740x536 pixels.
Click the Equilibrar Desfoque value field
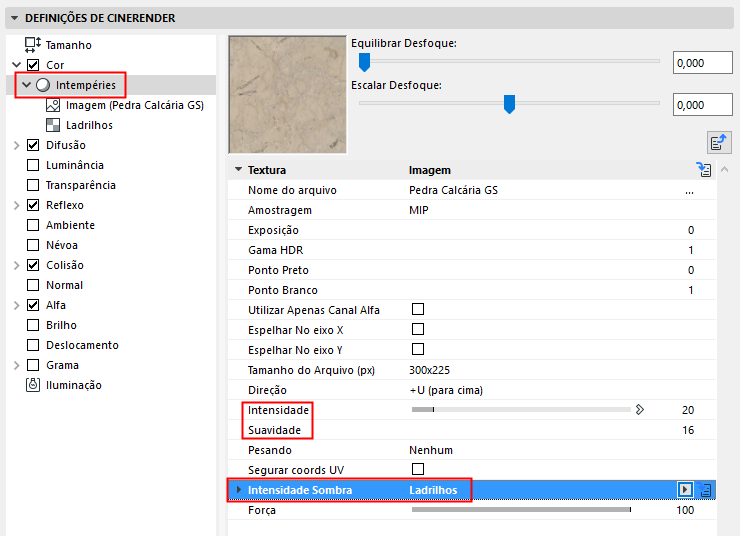pos(703,63)
